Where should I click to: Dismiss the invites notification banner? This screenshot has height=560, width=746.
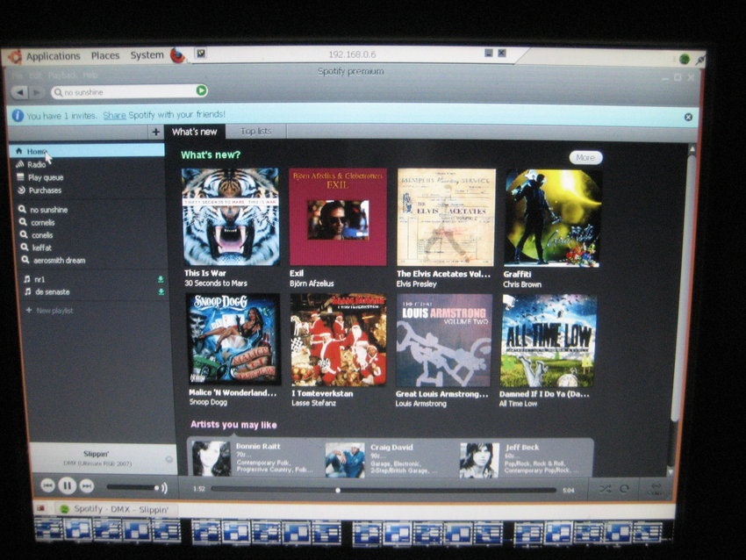click(688, 117)
